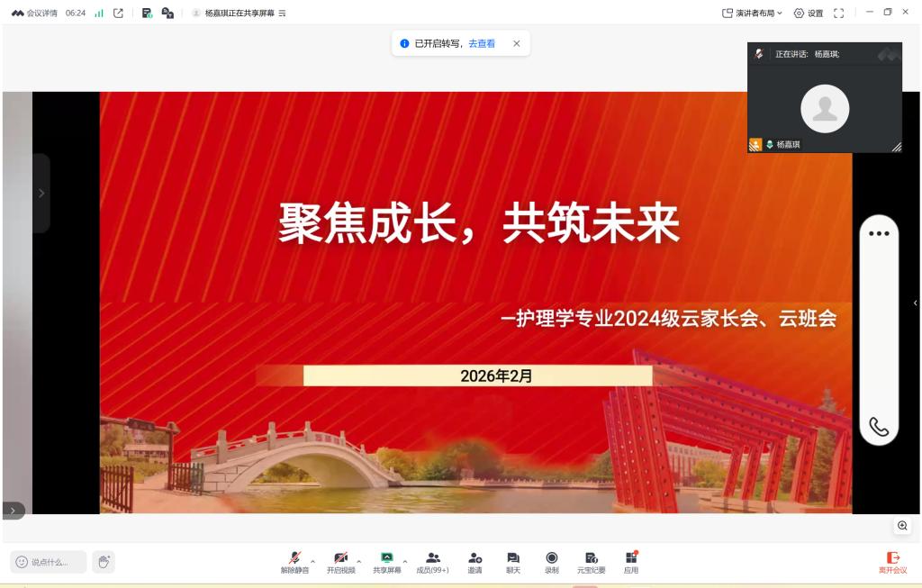
Task: Click the zoom magnifier on shared screen
Action: pyautogui.click(x=902, y=526)
